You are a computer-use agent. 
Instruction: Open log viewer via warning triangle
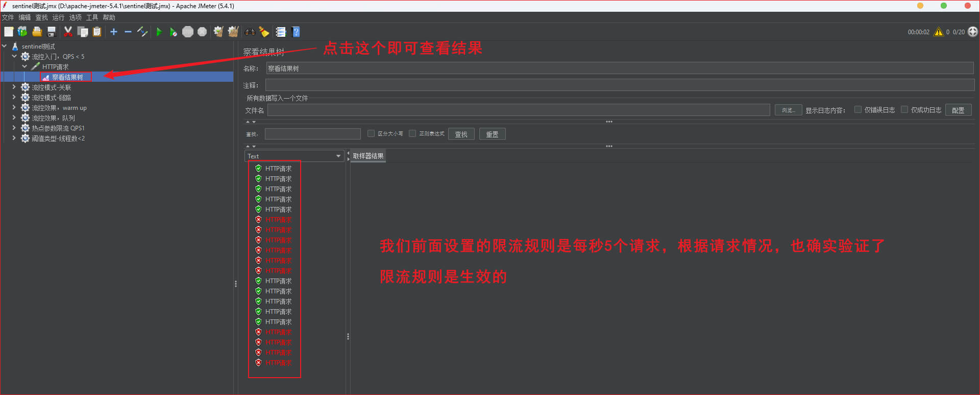pyautogui.click(x=939, y=32)
